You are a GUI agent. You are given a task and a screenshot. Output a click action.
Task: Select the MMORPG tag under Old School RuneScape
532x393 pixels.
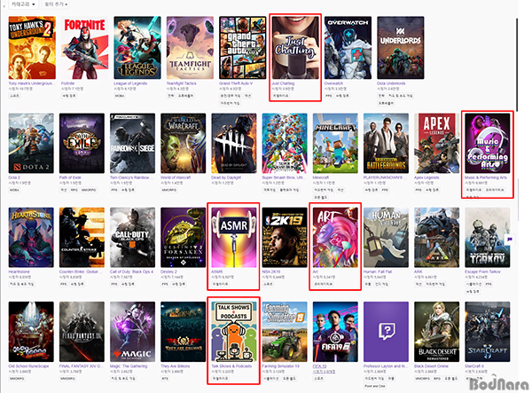[17, 379]
